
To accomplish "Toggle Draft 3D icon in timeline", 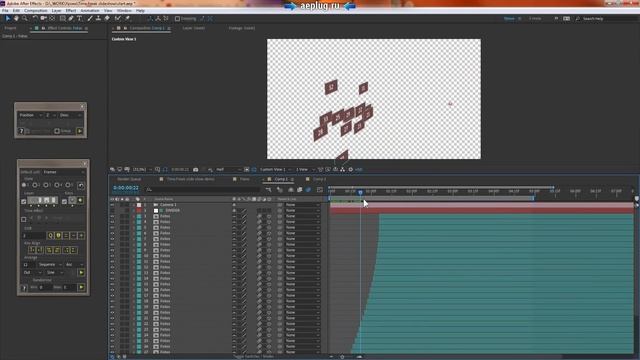I will pyautogui.click(x=280, y=190).
